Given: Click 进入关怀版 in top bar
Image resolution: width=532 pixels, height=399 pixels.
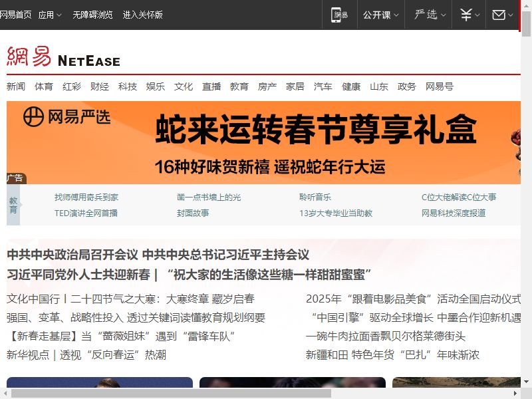Looking at the screenshot, I should [142, 15].
